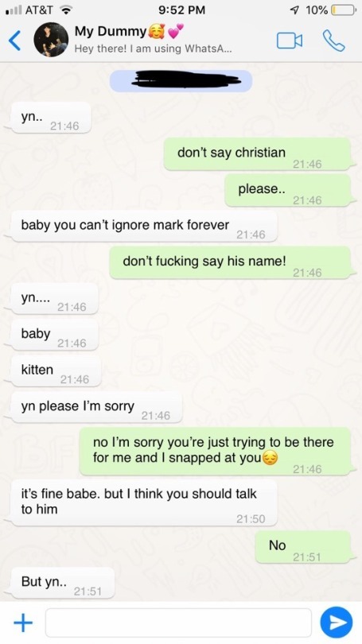Open My Dummy's profile picture
Image resolution: width=362 pixels, height=644 pixels.
[x=51, y=40]
